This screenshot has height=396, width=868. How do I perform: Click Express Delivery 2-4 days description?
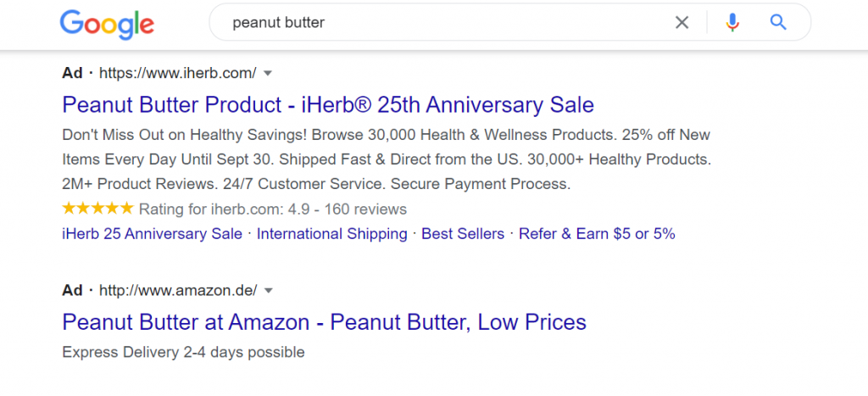(183, 352)
